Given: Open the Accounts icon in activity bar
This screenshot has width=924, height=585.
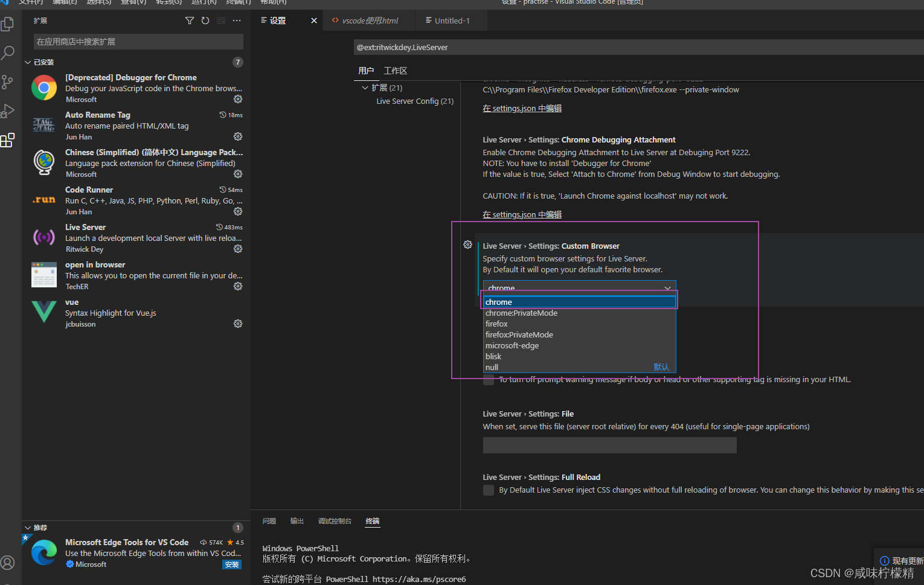Looking at the screenshot, I should coord(8,563).
